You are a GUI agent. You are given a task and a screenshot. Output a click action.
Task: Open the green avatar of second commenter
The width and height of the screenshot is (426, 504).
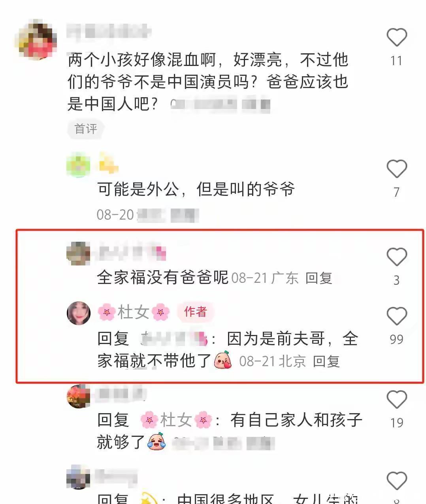78,165
